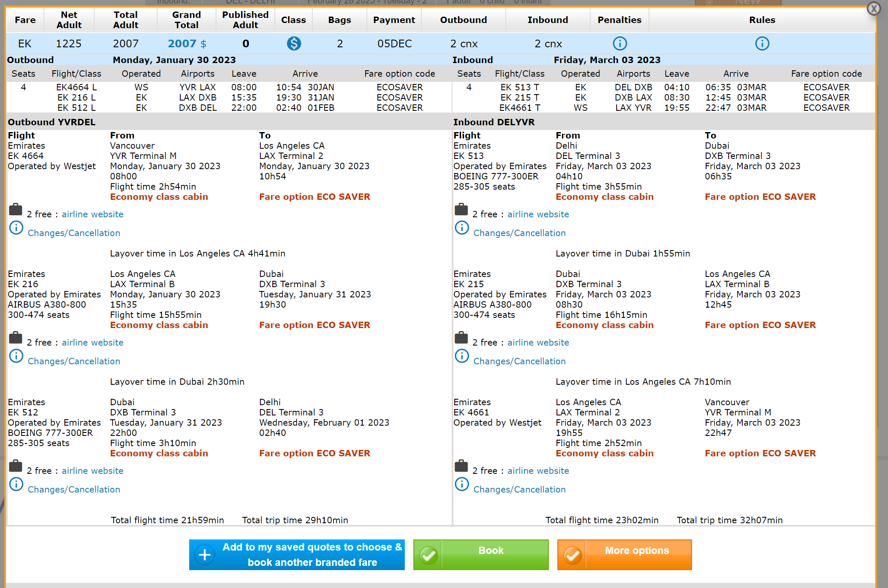Click info icon for EK 4664 changes
Image resolution: width=888 pixels, height=588 pixels.
tap(16, 228)
